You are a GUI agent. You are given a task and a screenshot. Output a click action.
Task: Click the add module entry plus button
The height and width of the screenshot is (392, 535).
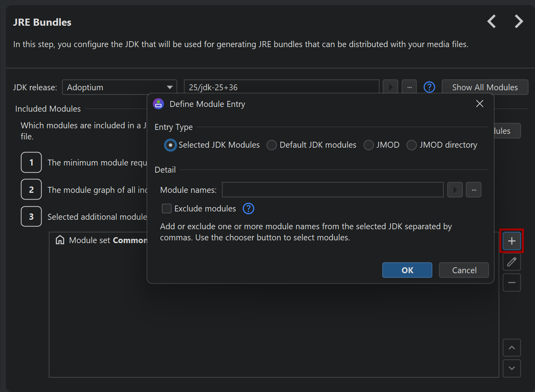pyautogui.click(x=512, y=241)
